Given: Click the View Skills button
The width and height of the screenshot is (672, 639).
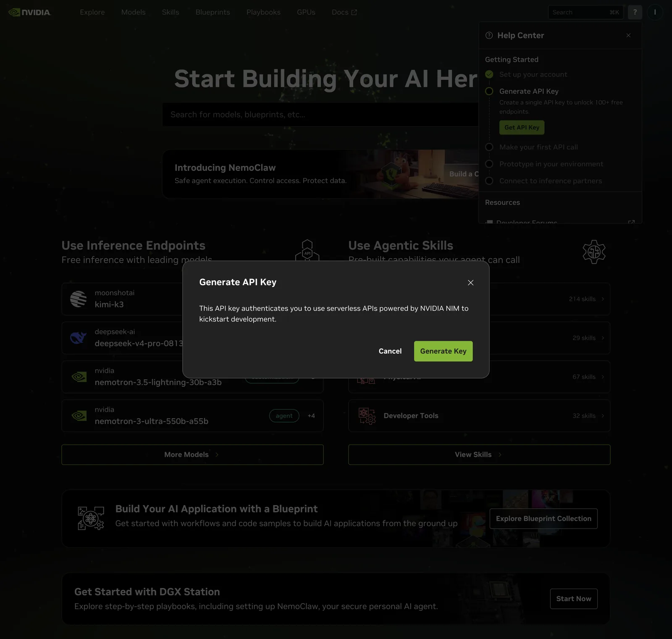Looking at the screenshot, I should 479,455.
